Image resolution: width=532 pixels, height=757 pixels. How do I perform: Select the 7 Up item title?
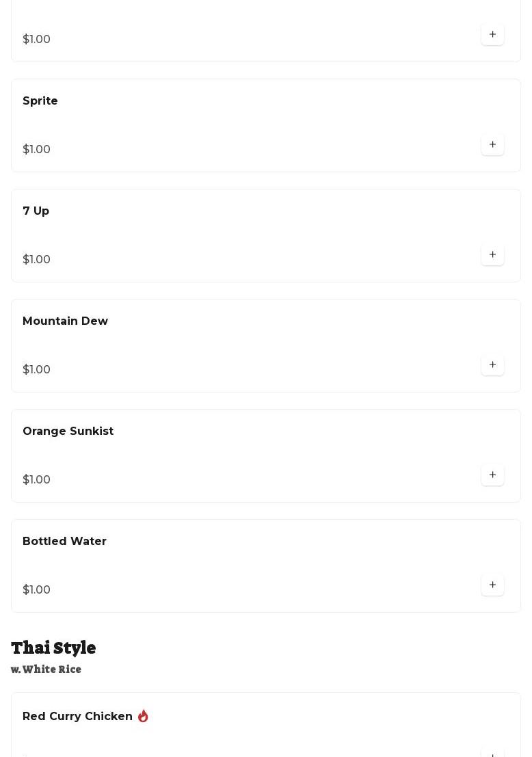click(x=36, y=211)
